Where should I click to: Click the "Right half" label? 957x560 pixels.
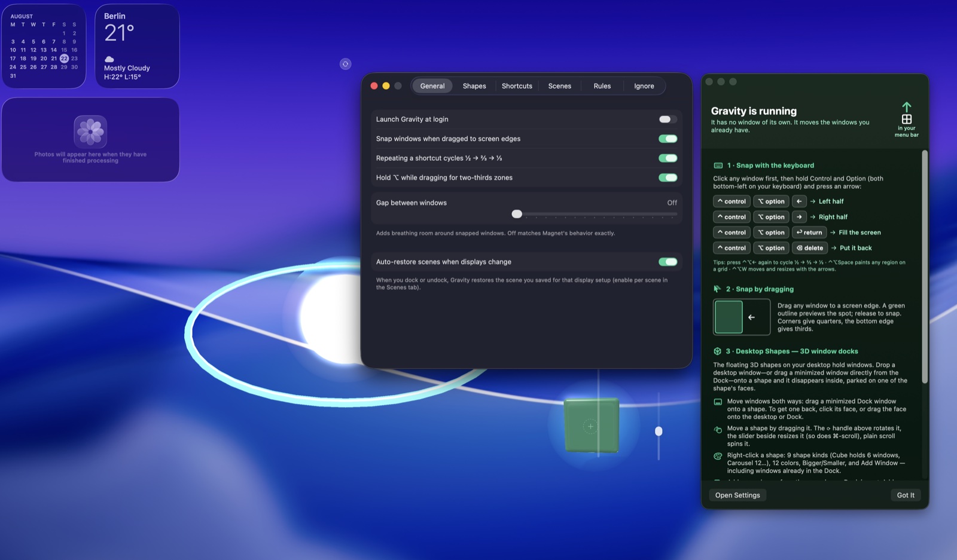pyautogui.click(x=833, y=217)
